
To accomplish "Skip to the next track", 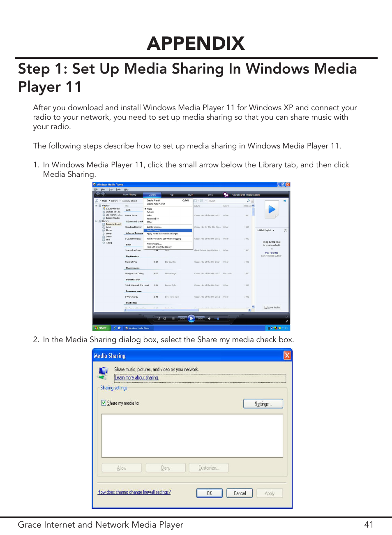I will [x=201, y=318].
